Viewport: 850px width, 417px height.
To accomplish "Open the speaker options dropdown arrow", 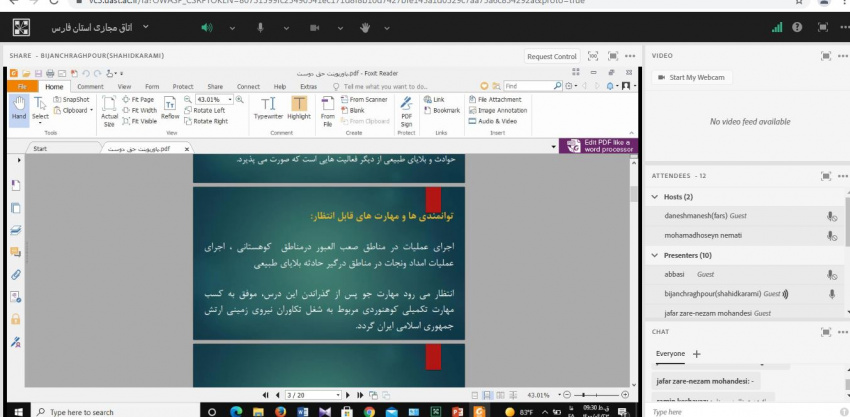I will click(232, 28).
